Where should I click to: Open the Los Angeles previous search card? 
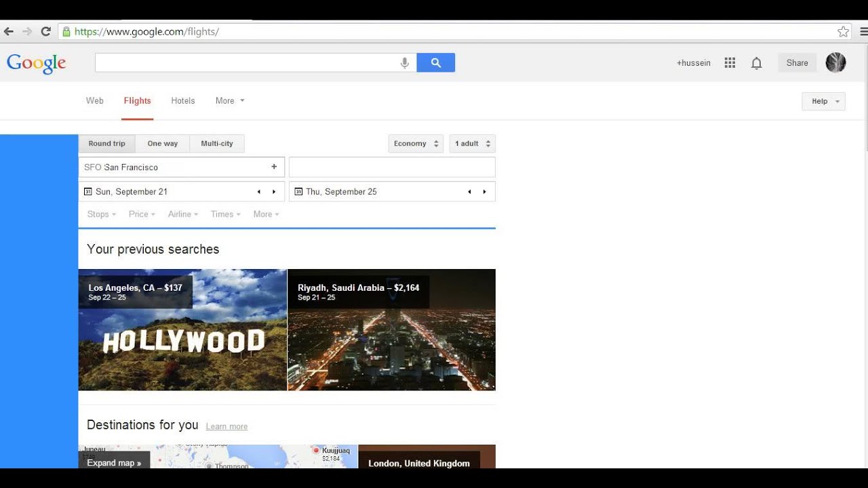pyautogui.click(x=182, y=329)
